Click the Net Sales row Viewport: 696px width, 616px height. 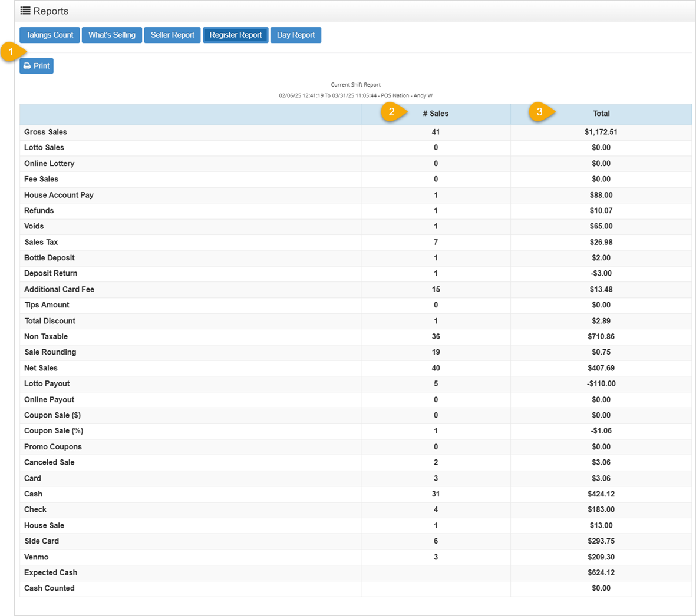177,367
